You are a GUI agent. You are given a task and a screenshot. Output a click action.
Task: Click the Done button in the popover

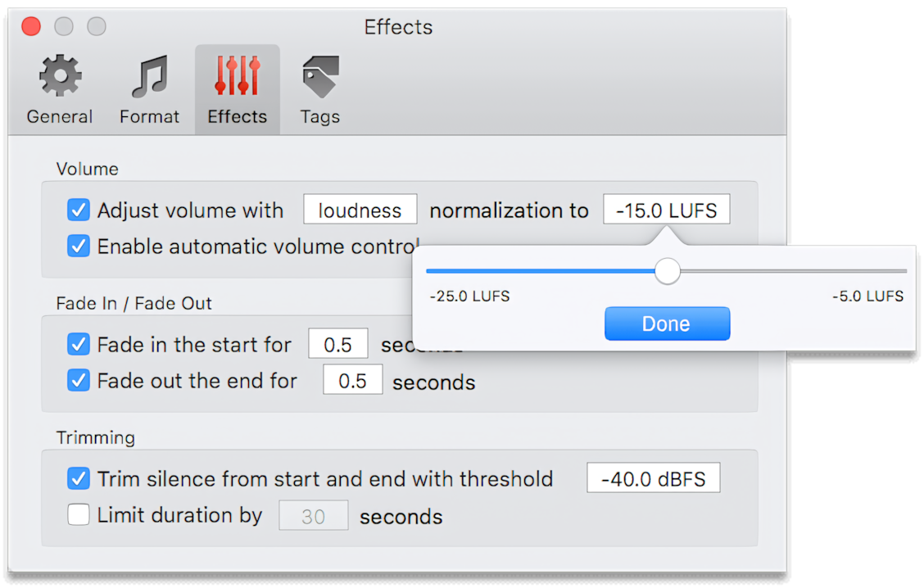tap(666, 323)
